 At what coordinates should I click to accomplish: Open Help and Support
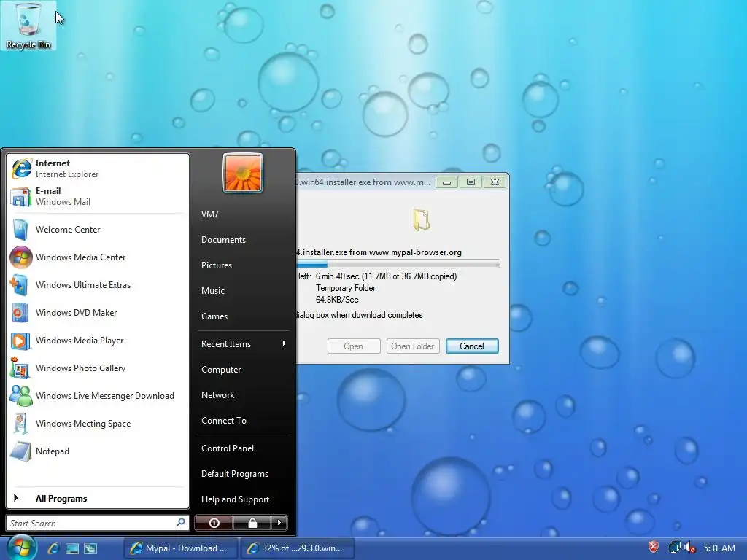tap(243, 499)
